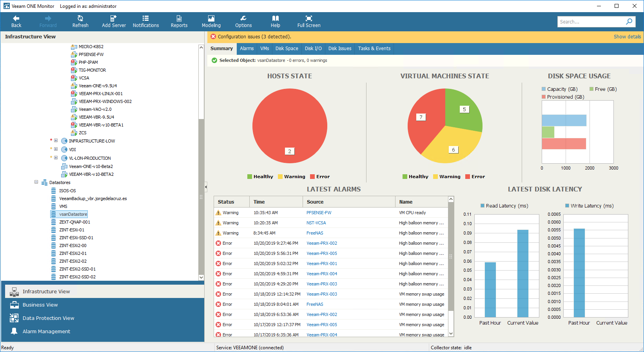Click the Back navigation icon
Screen dimensions: 644x352
tap(16, 18)
